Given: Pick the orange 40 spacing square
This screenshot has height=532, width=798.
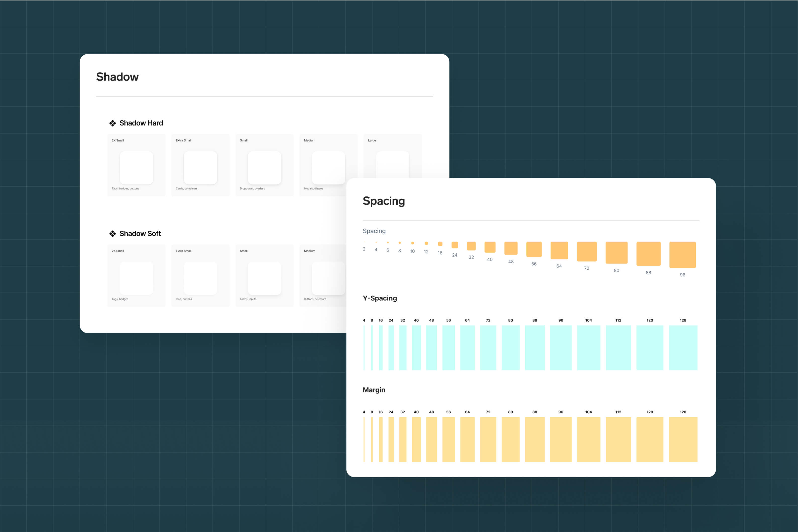Looking at the screenshot, I should [x=490, y=247].
